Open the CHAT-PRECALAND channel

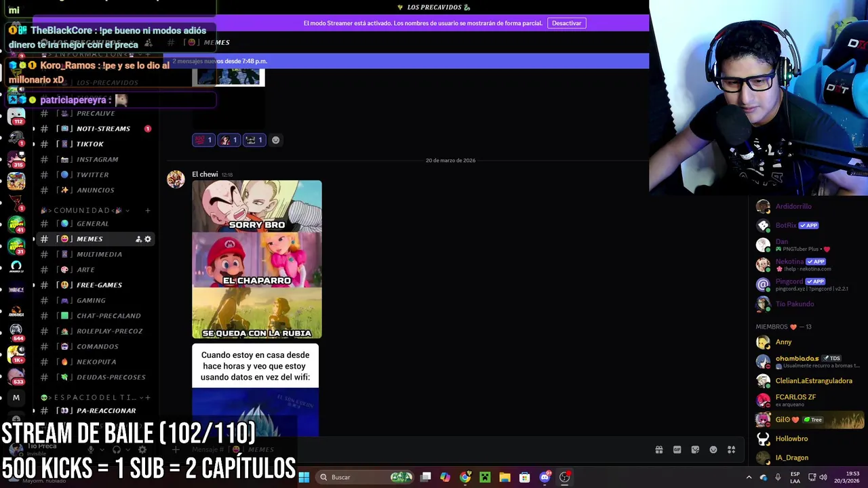[x=95, y=316]
